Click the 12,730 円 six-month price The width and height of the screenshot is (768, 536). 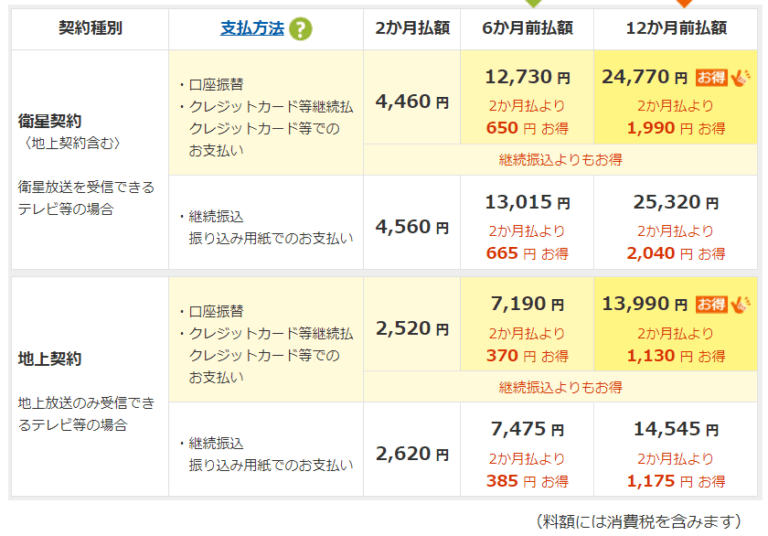point(527,77)
